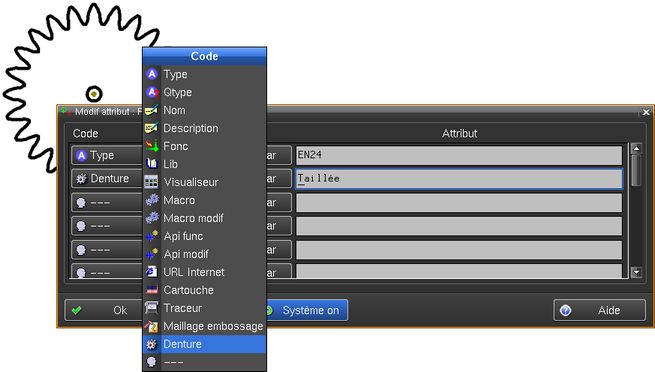Image resolution: width=655 pixels, height=372 pixels.
Task: Click the Taillée attribute field
Action: tap(459, 179)
